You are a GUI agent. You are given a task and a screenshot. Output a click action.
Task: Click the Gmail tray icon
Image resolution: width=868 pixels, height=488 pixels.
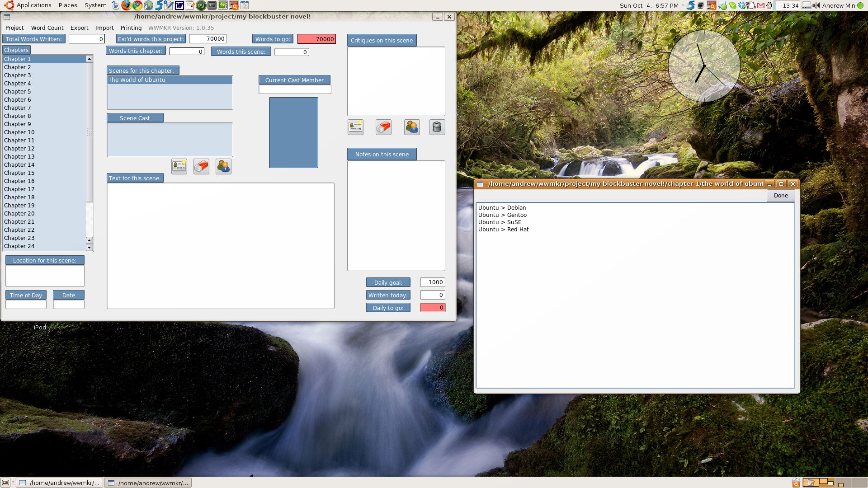pos(761,5)
